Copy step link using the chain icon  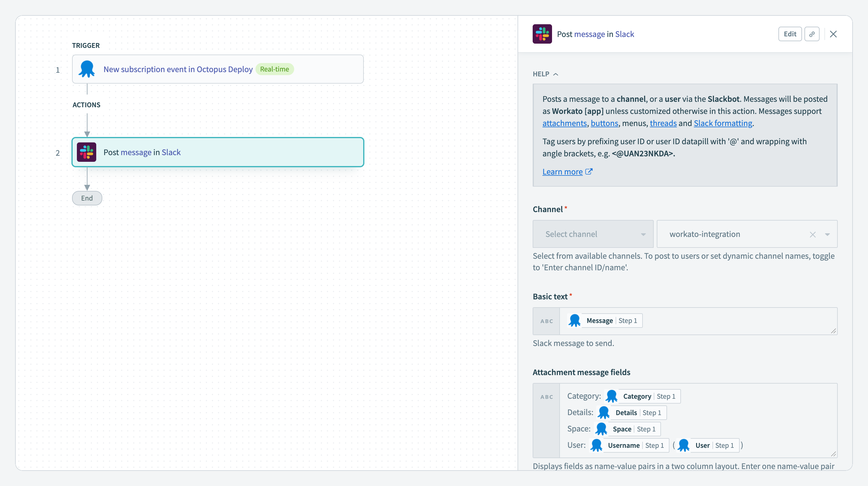click(812, 34)
